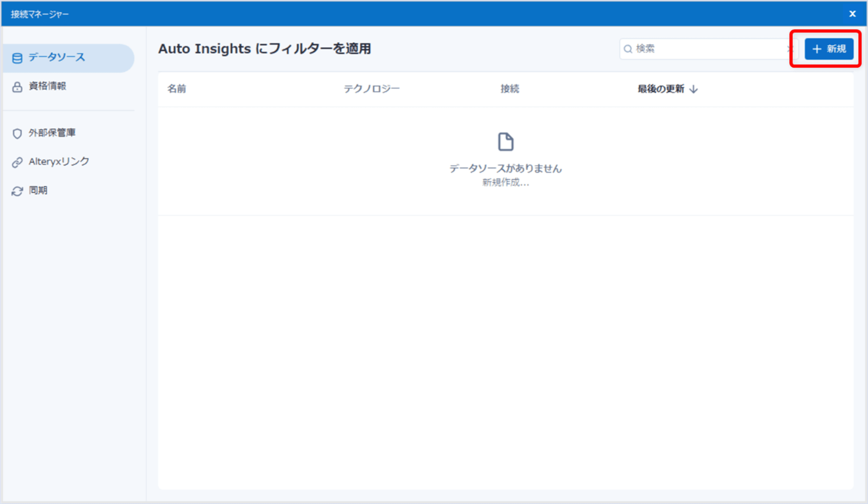
Task: Open the 同期 sidebar section
Action: pyautogui.click(x=38, y=190)
